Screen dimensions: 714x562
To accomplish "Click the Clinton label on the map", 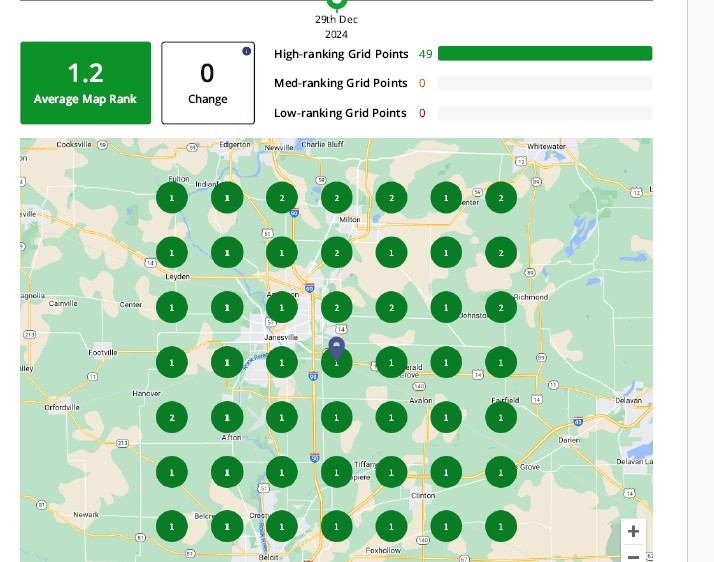I will [x=423, y=496].
